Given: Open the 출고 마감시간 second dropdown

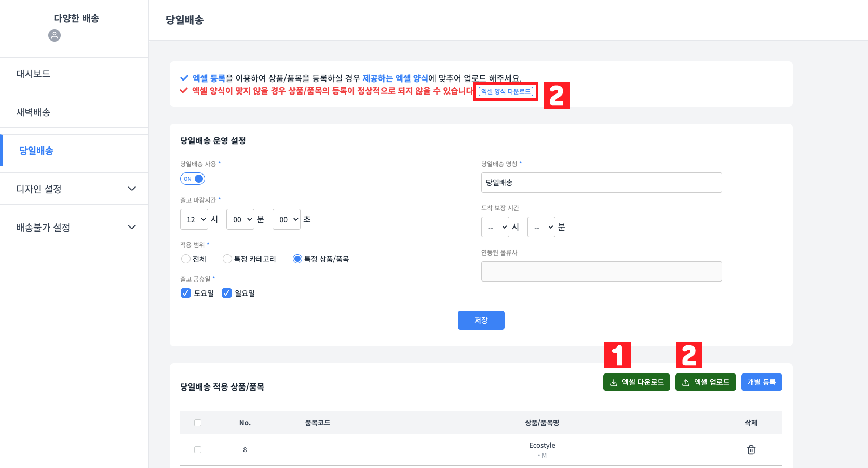Looking at the screenshot, I should pos(287,219).
